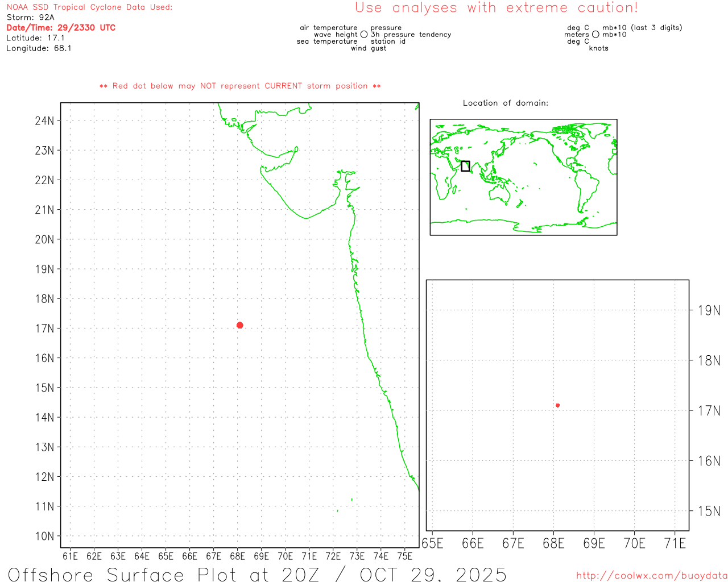Image resolution: width=728 pixels, height=582 pixels.
Task: Click the "Location of domain:" caption
Action: click(505, 103)
